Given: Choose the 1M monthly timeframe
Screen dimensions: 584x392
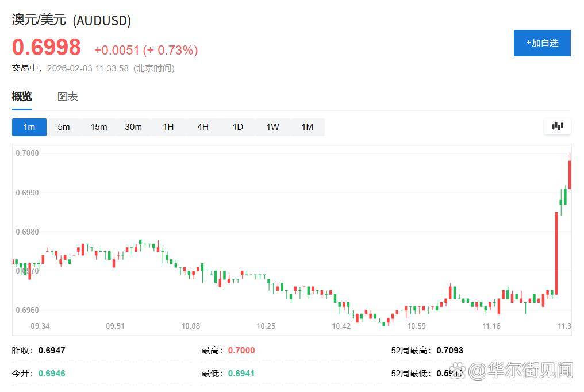Looking at the screenshot, I should click(x=308, y=127).
